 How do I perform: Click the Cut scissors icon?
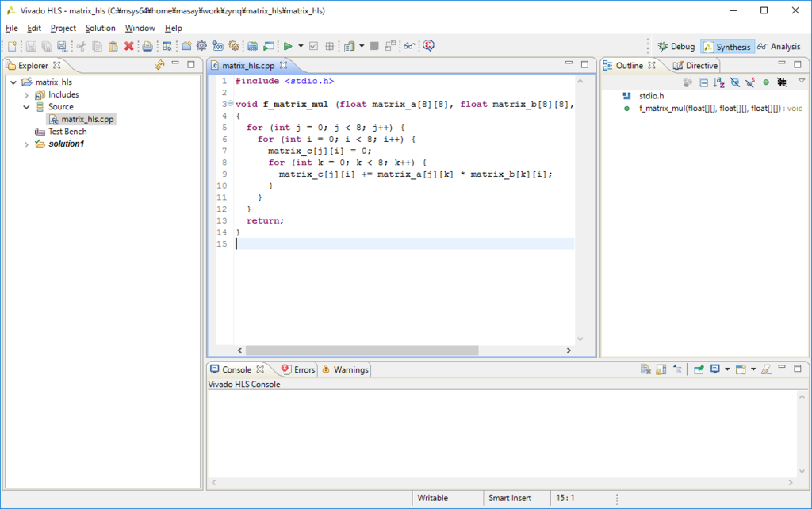point(82,46)
